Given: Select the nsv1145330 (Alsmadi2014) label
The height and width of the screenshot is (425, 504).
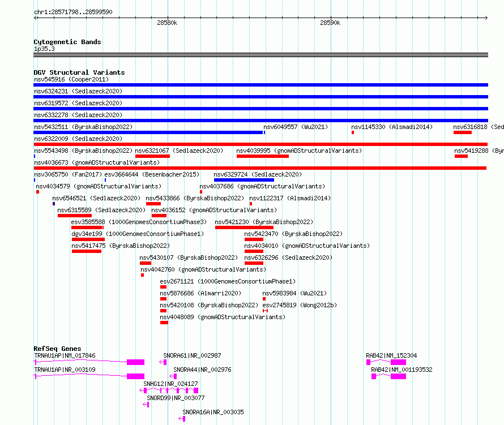Looking at the screenshot, I should (392, 127).
